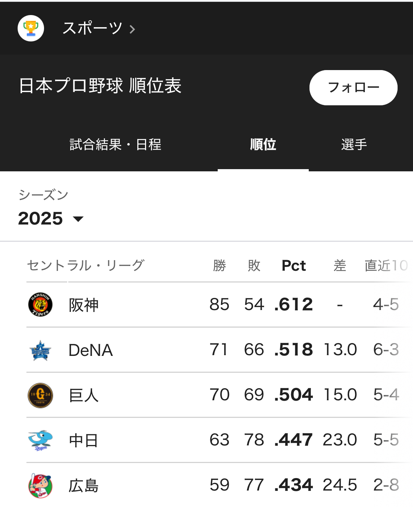
Task: Select the 順位 tab
Action: click(263, 145)
